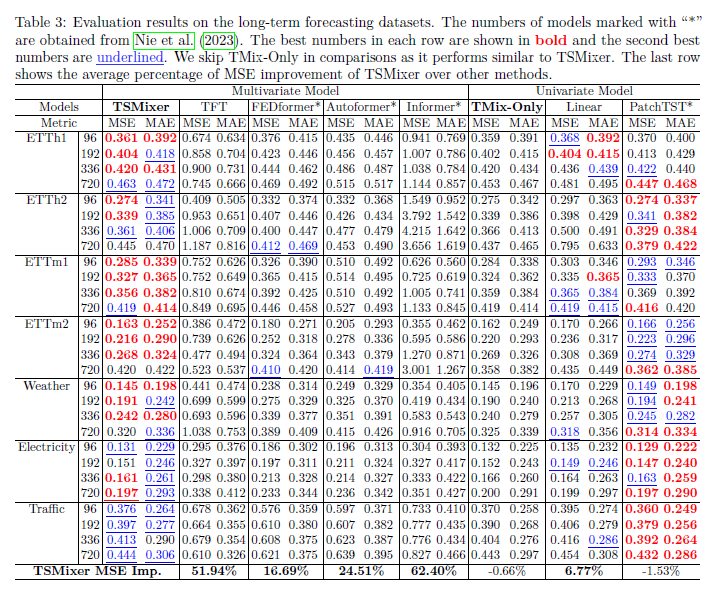Select the 'PatchTST*' column header
Screen dimensions: 709x593
[661, 107]
